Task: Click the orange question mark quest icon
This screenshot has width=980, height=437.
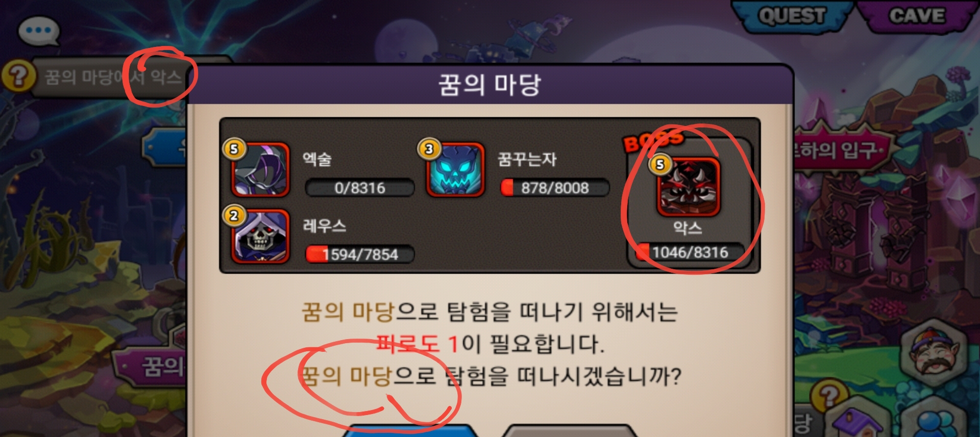Action: 18,76
